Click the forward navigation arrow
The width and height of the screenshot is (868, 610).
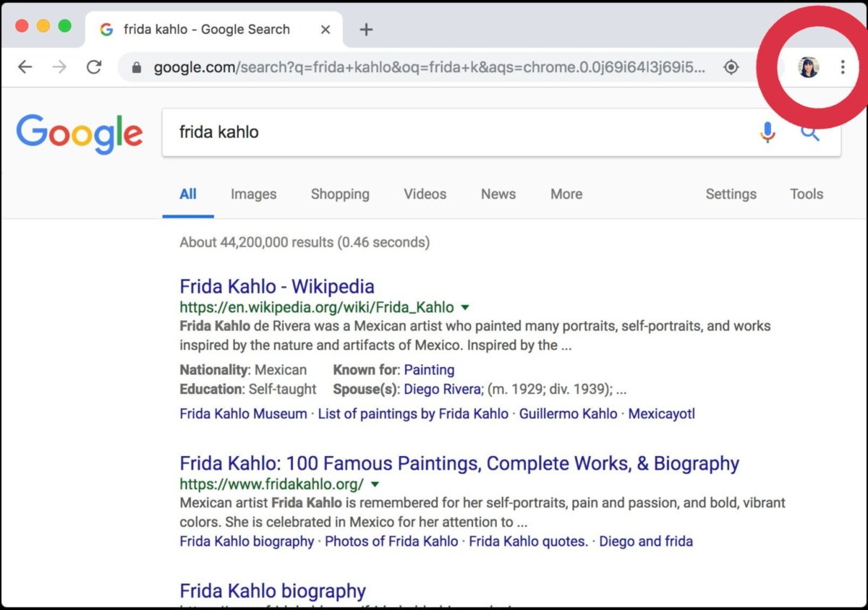58,66
